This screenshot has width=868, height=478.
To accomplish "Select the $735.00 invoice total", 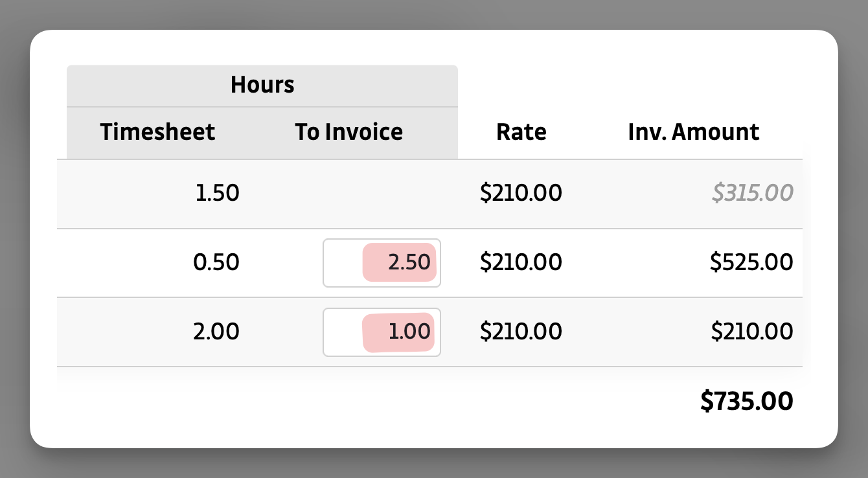I will point(746,400).
